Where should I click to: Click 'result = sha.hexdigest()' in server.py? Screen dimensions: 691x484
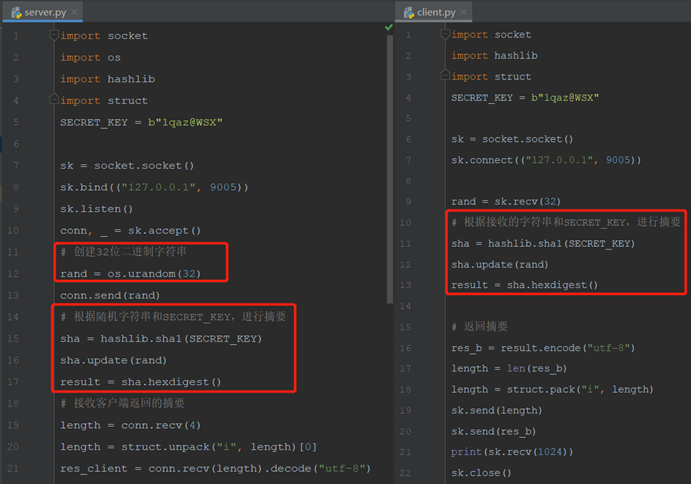[141, 382]
